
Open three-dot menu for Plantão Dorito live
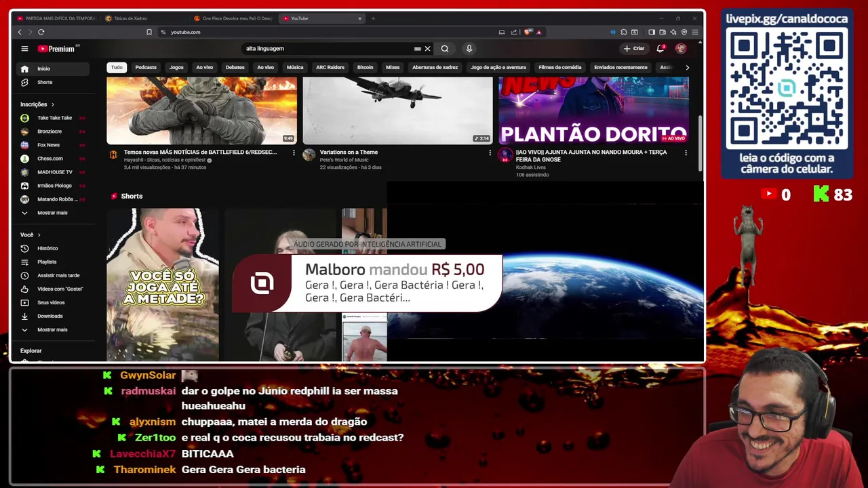coord(686,152)
